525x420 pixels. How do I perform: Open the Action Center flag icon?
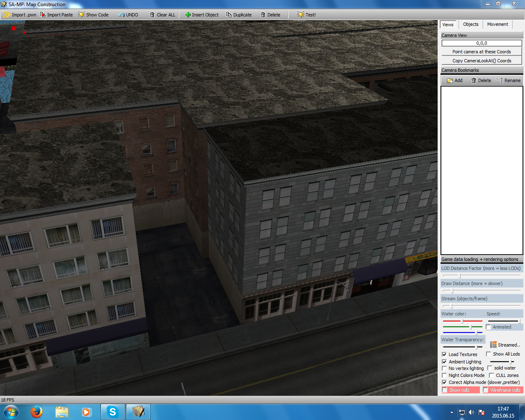point(482,412)
